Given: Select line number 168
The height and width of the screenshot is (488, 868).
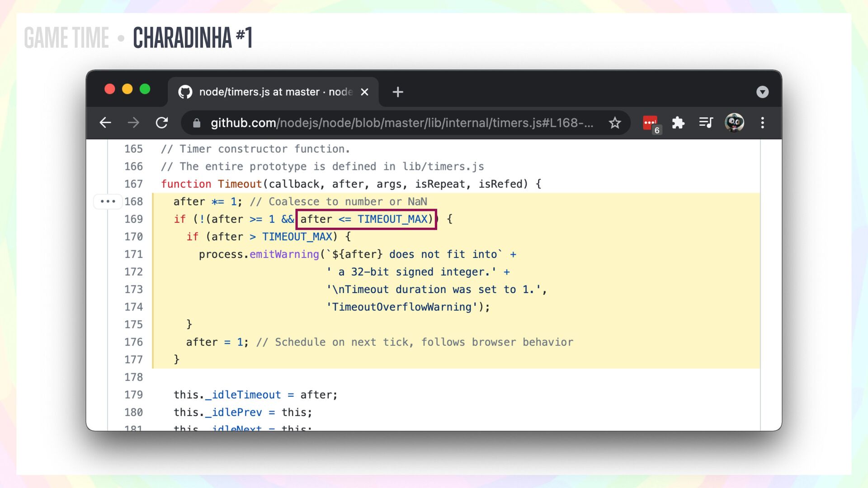Looking at the screenshot, I should point(133,202).
